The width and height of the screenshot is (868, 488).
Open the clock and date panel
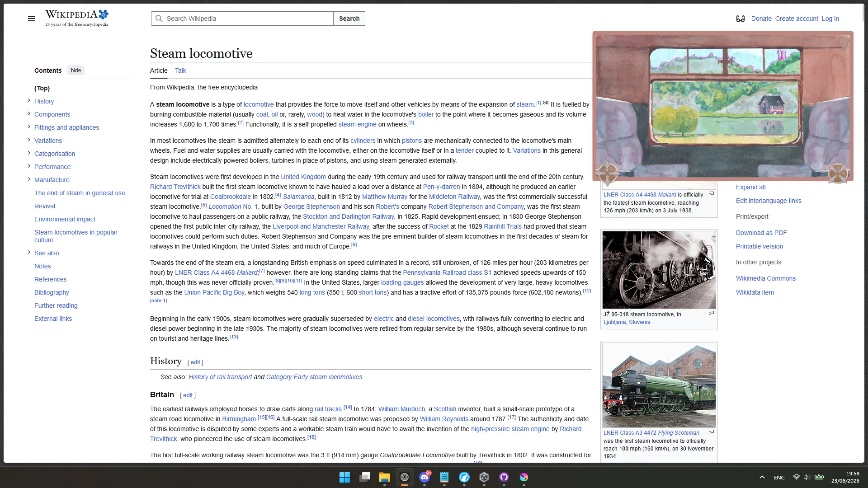click(845, 477)
